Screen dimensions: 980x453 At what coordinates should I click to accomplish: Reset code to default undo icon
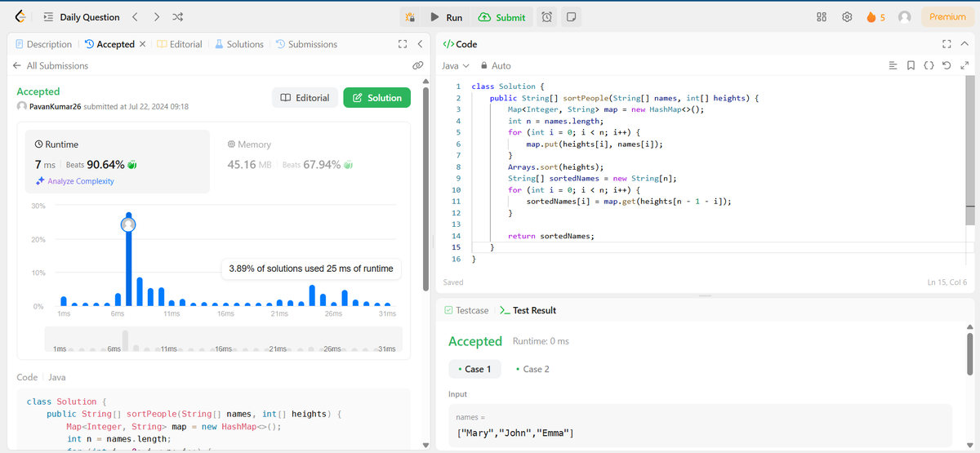click(946, 65)
